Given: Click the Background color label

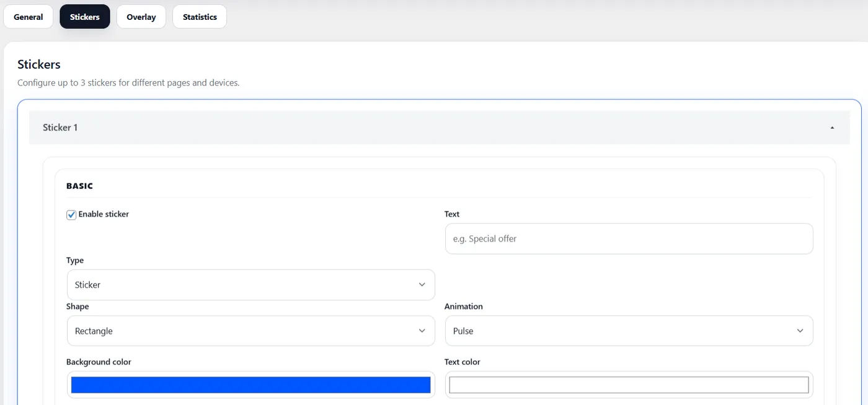Looking at the screenshot, I should click(99, 362).
